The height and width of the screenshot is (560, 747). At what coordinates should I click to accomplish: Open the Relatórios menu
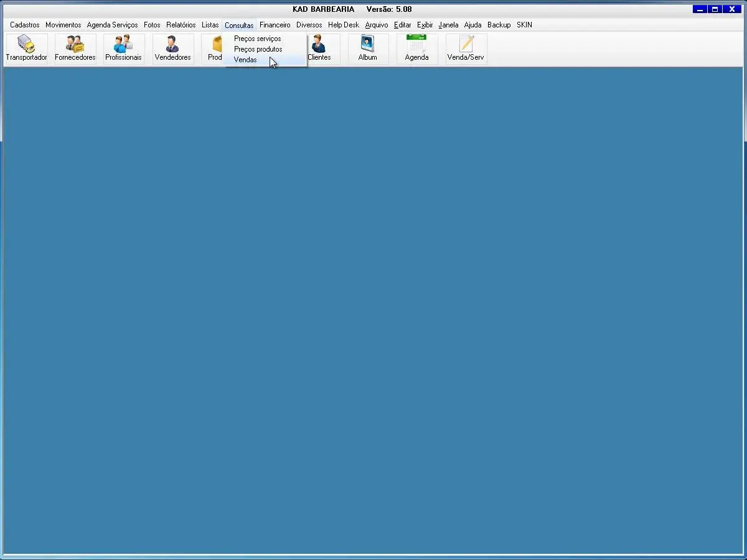(x=181, y=25)
